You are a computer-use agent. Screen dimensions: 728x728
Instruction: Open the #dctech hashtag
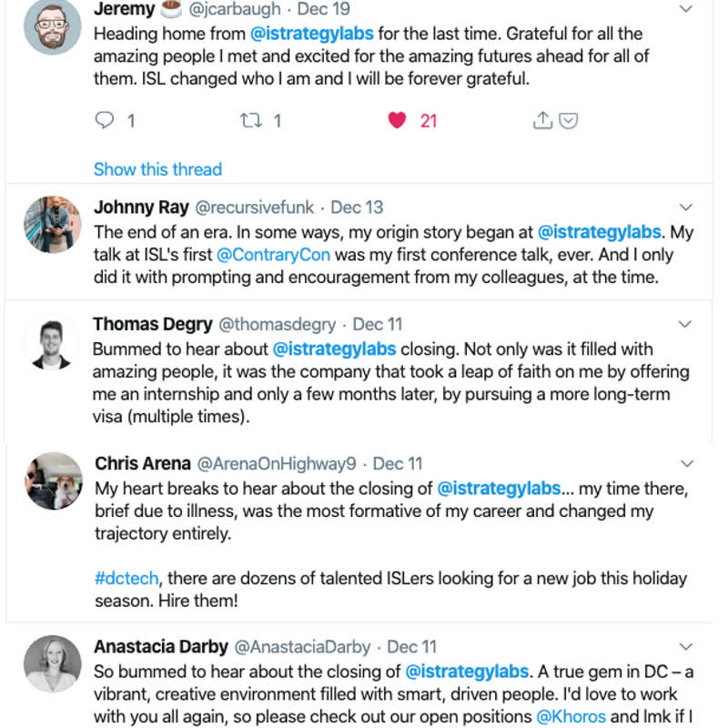pos(128,578)
